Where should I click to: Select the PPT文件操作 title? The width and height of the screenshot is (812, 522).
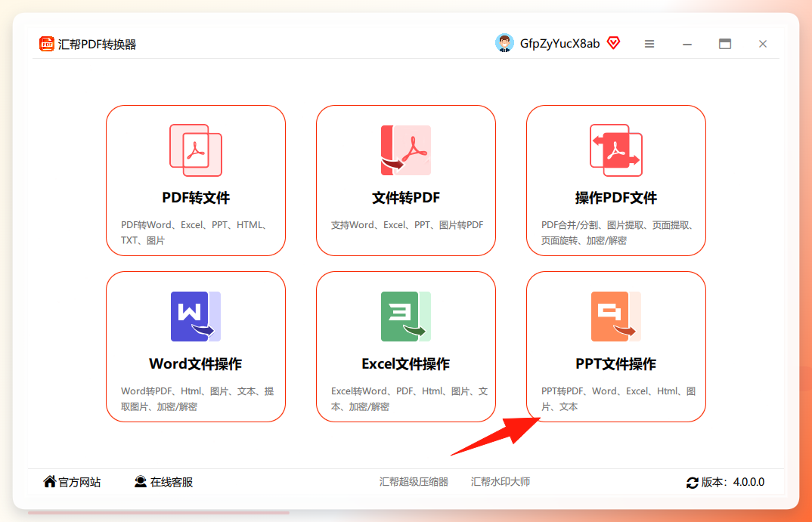pyautogui.click(x=616, y=363)
